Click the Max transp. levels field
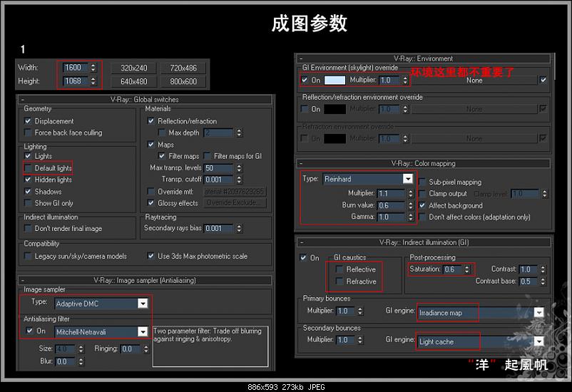 point(218,168)
